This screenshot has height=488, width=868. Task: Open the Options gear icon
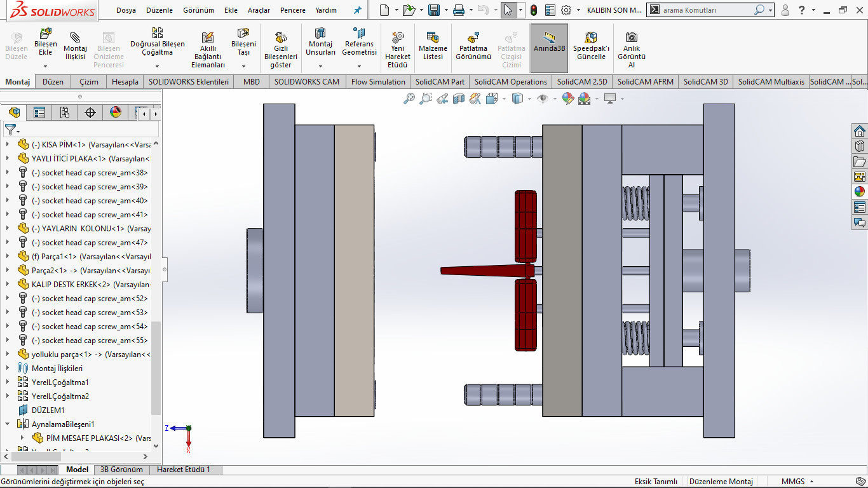[x=566, y=10]
